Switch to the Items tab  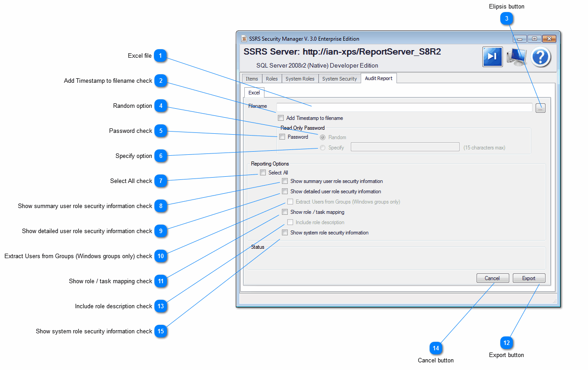coord(252,79)
